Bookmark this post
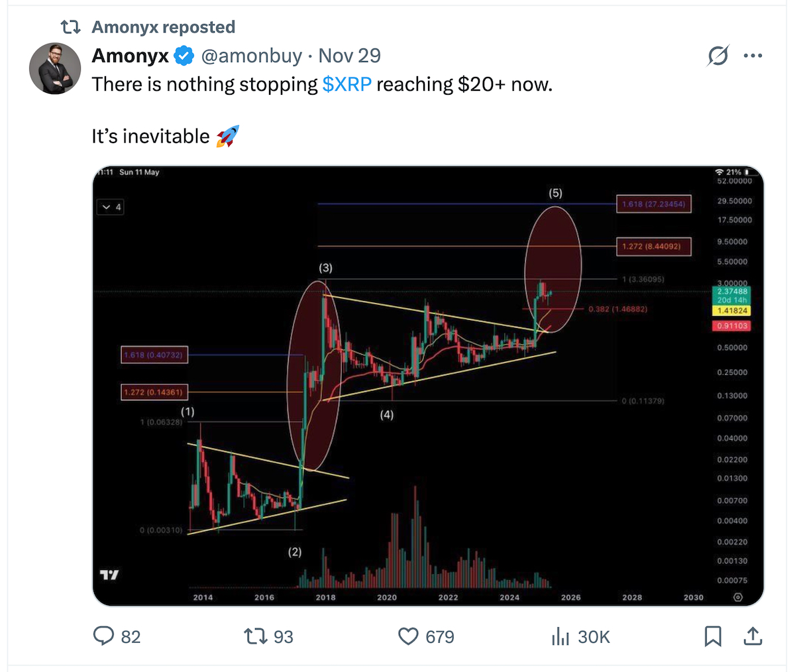Screen dimensions: 795x672 [714, 636]
